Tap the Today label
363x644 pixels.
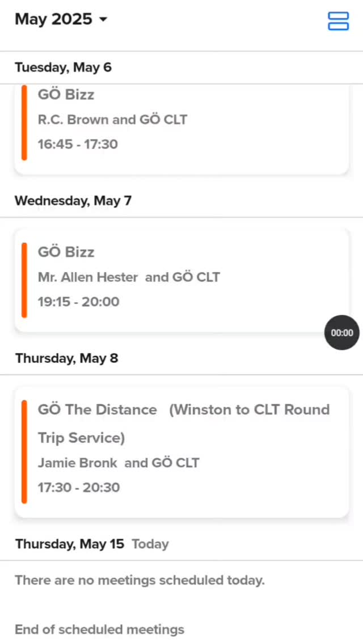point(150,544)
